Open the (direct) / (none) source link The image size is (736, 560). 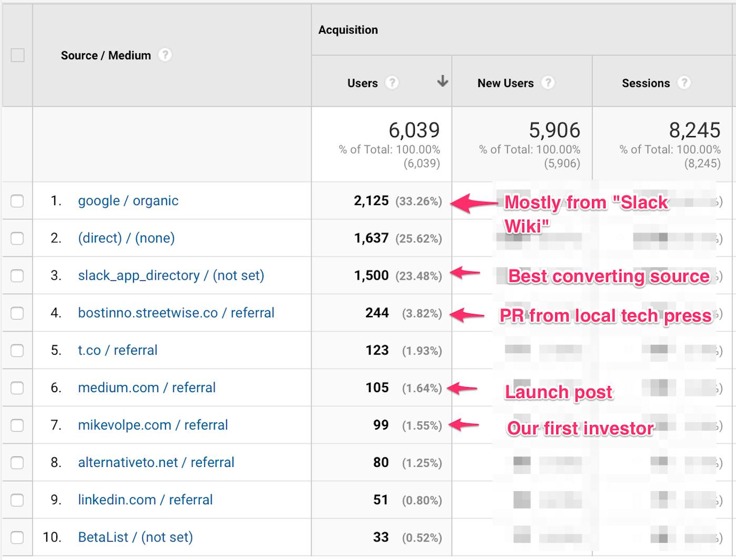[126, 238]
